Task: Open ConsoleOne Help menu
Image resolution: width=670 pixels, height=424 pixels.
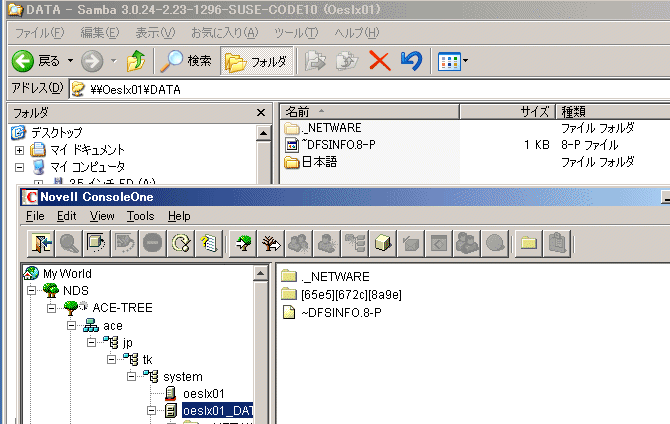Action: [x=179, y=216]
